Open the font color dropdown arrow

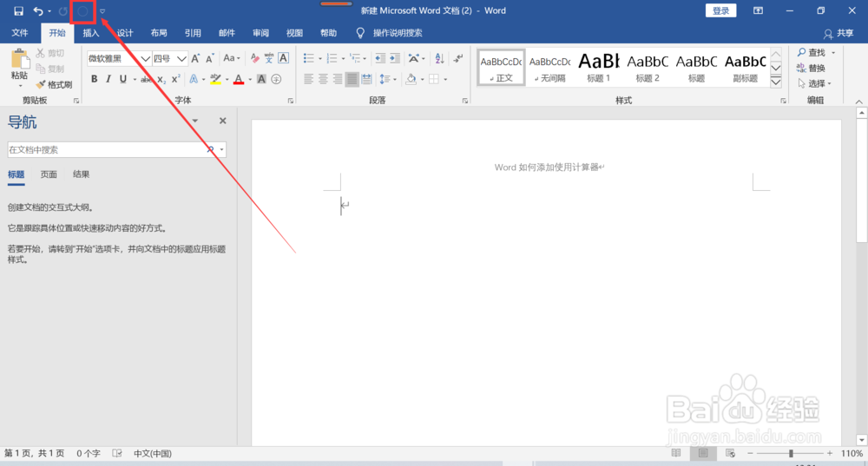(250, 80)
